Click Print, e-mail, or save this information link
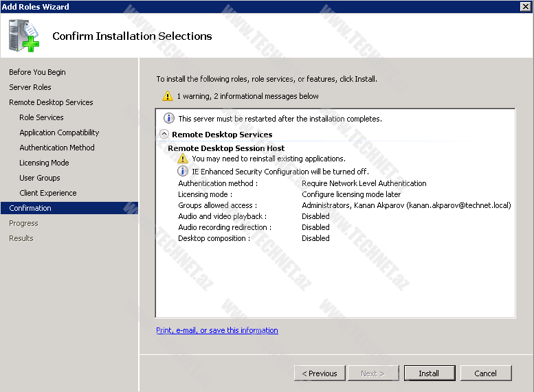The width and height of the screenshot is (534, 392). coord(217,330)
